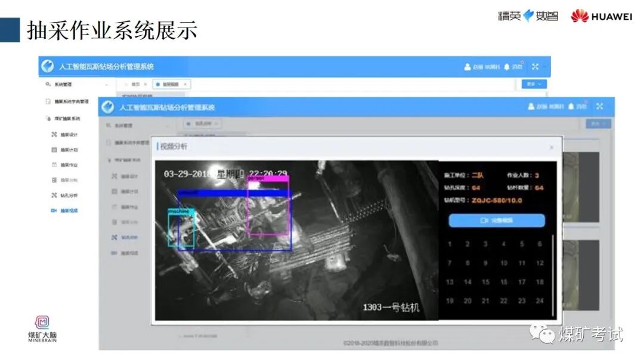644x363 pixels.
Task: Click the lower video thumbnail behind the dialog
Action: [x=581, y=275]
